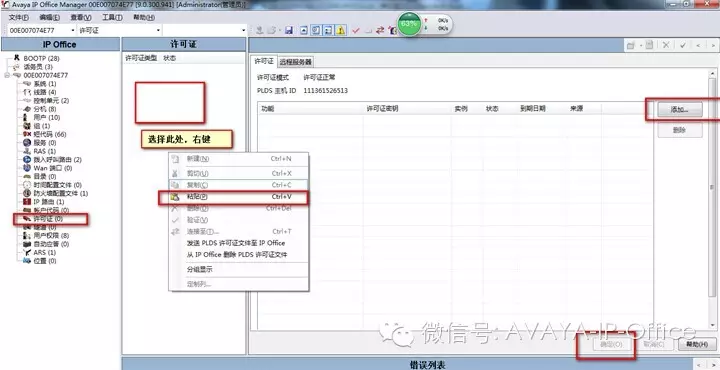Viewport: 720px width, 370px height.
Task: Click the 取消(C) button
Action: point(653,344)
